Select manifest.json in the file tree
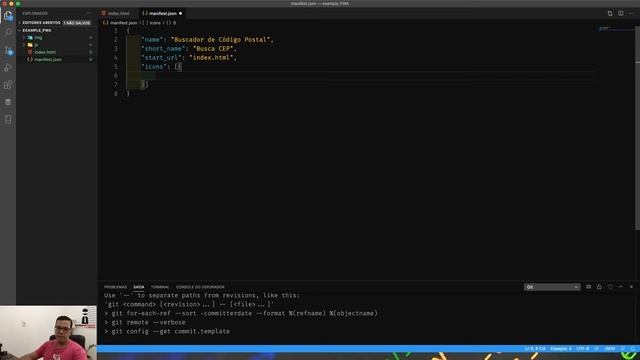Viewport: 640px width, 360px height. [x=48, y=60]
